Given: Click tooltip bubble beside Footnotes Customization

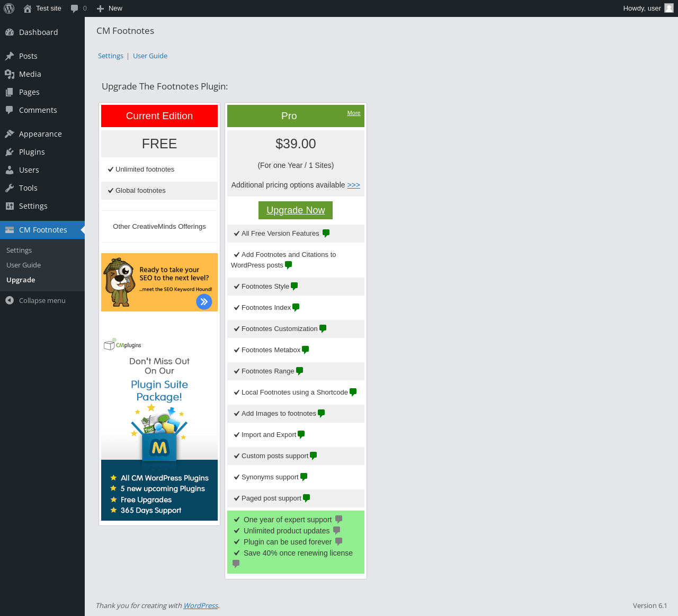Looking at the screenshot, I should (323, 329).
